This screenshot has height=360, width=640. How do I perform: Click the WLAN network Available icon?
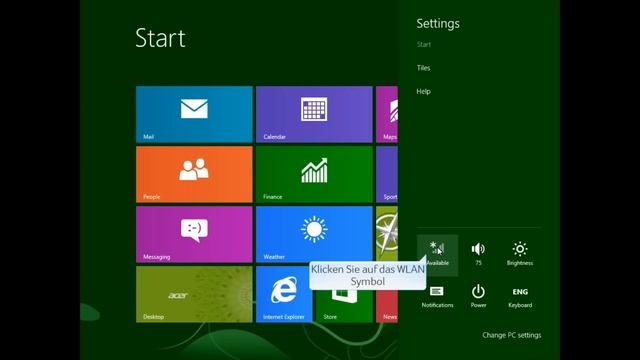click(x=437, y=255)
